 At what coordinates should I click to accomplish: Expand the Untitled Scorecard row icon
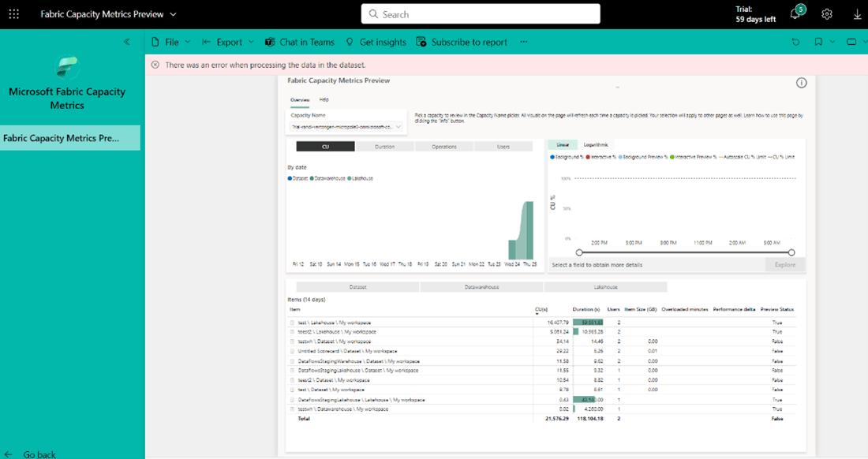click(x=292, y=351)
